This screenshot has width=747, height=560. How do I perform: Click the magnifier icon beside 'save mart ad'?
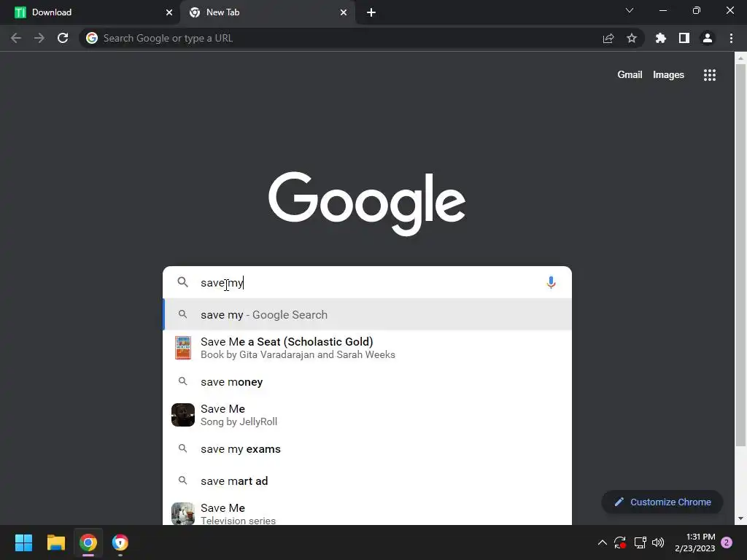pyautogui.click(x=182, y=481)
